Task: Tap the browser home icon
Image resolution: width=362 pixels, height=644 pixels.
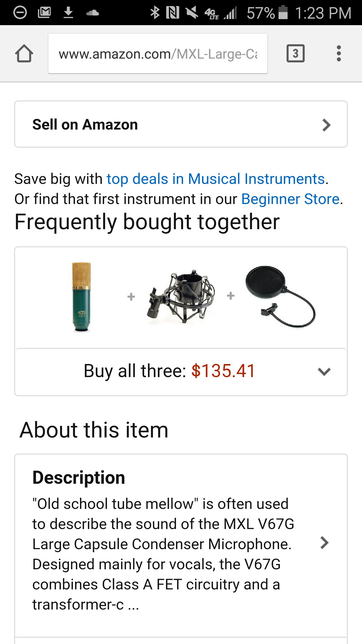Action: click(24, 53)
